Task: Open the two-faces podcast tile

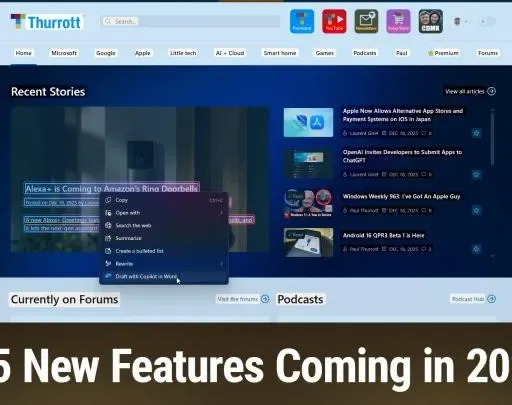Action: pyautogui.click(x=430, y=21)
